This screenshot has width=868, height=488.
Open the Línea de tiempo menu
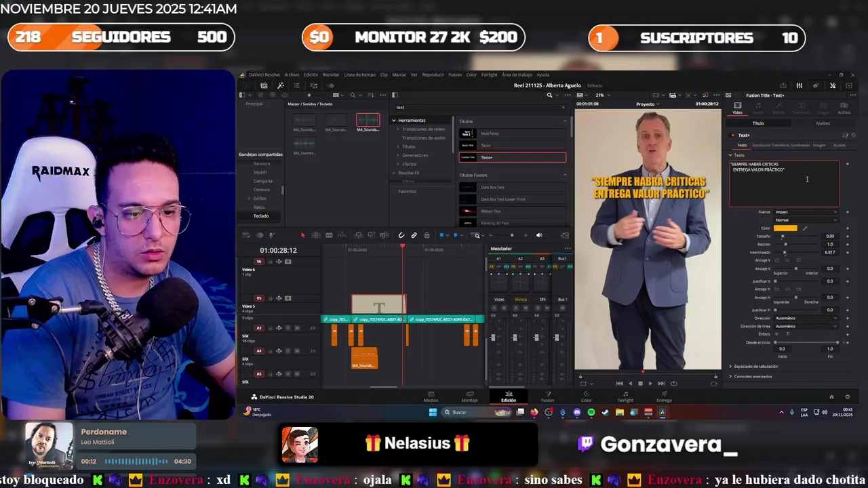coord(359,75)
